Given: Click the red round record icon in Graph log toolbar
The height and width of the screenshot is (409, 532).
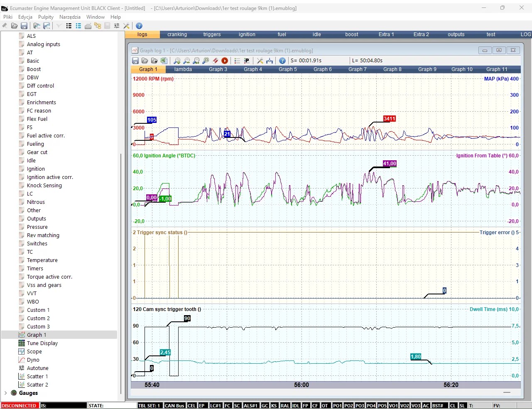Looking at the screenshot, I should coord(225,61).
